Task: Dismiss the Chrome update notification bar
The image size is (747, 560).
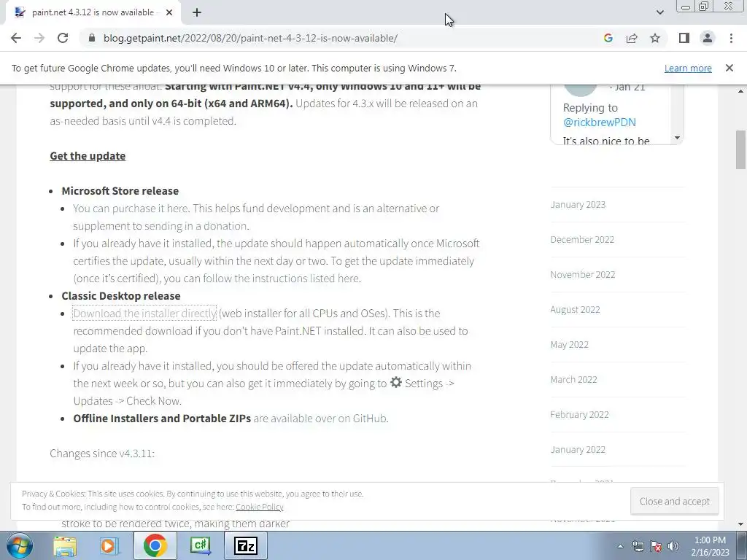Action: (729, 68)
